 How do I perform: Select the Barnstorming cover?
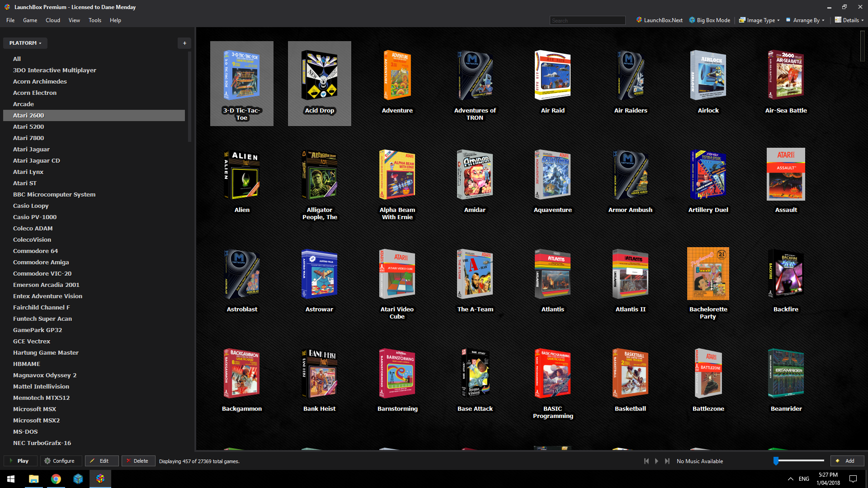click(397, 374)
